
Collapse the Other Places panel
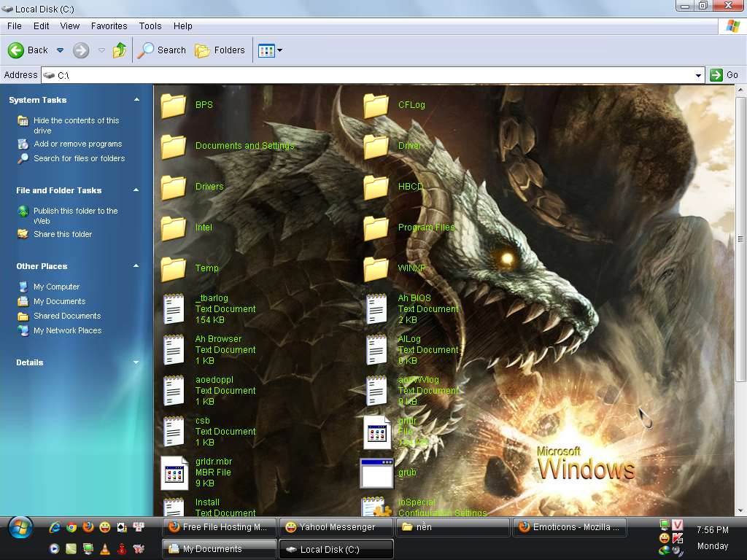click(x=136, y=266)
